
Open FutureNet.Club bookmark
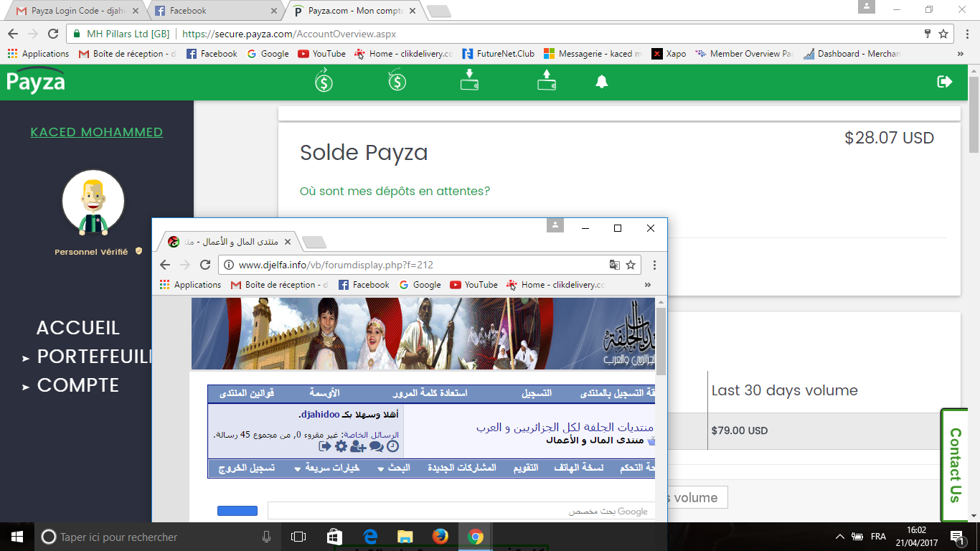click(x=499, y=54)
